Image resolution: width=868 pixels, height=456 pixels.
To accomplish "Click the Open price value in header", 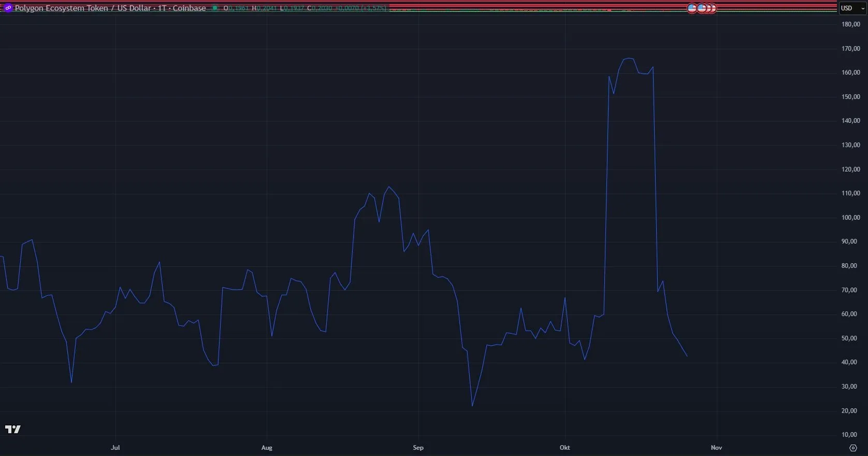I will [x=238, y=8].
